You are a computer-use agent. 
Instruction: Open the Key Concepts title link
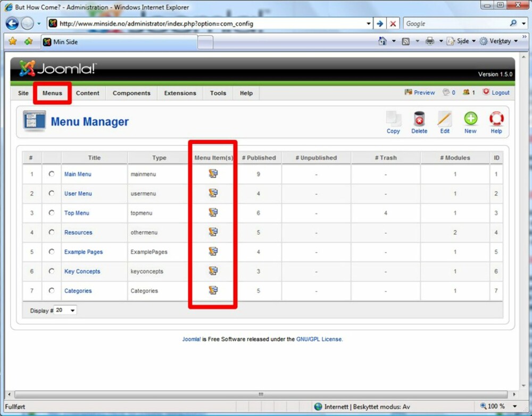(x=82, y=271)
